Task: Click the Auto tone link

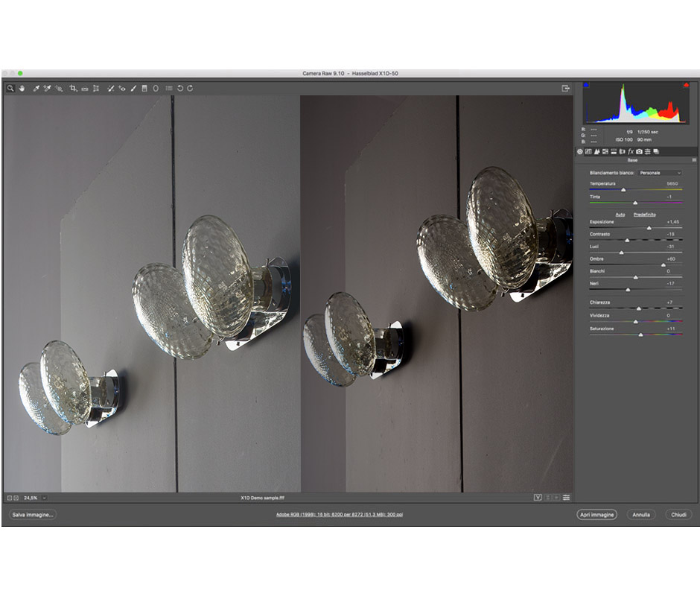Action: (x=620, y=214)
